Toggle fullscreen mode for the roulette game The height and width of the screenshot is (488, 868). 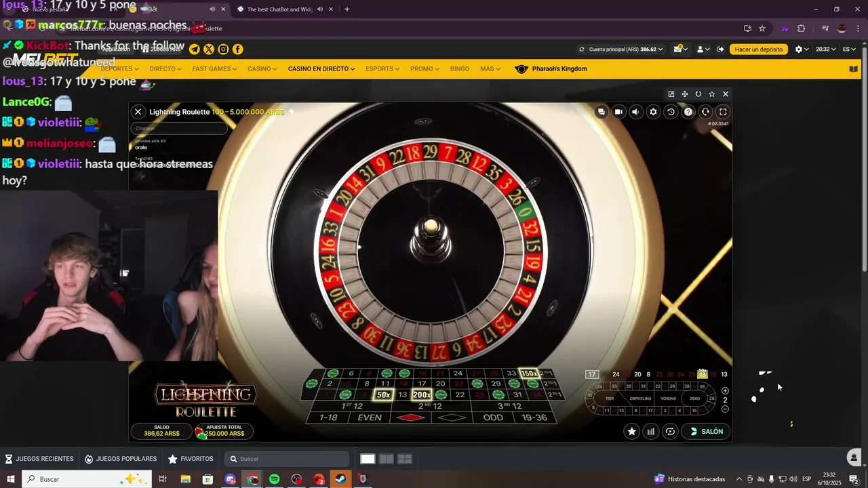click(723, 112)
